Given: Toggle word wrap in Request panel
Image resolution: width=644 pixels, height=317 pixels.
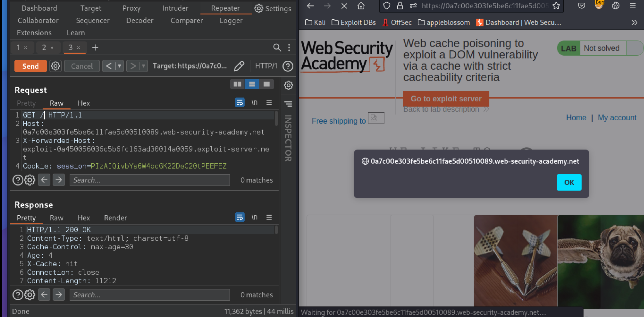Looking at the screenshot, I should pyautogui.click(x=239, y=103).
